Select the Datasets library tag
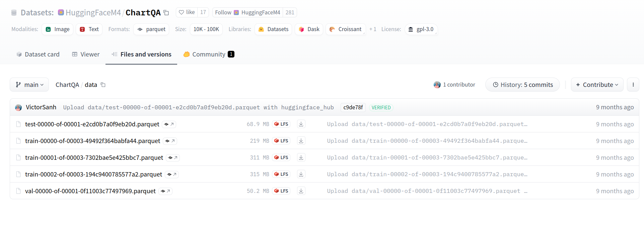Screen dimensions: 644x230 coord(273,29)
